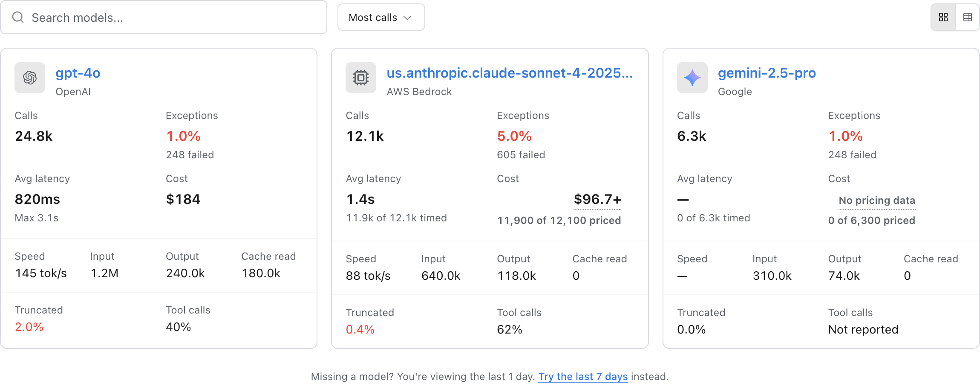Click the Not reported tool calls value
The height and width of the screenshot is (389, 980).
[x=863, y=330]
